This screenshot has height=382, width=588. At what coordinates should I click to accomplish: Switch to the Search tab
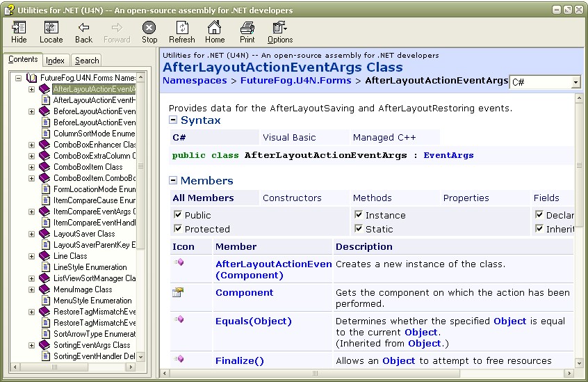87,61
